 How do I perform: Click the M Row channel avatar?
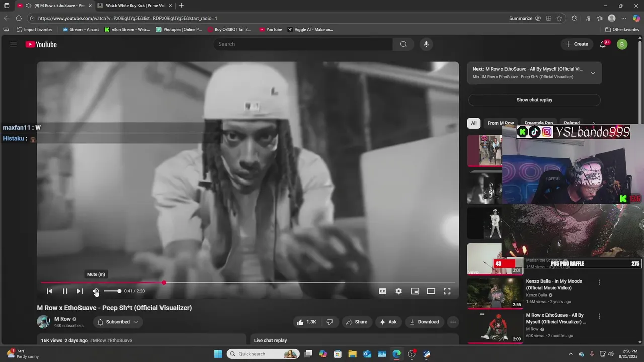point(44,322)
